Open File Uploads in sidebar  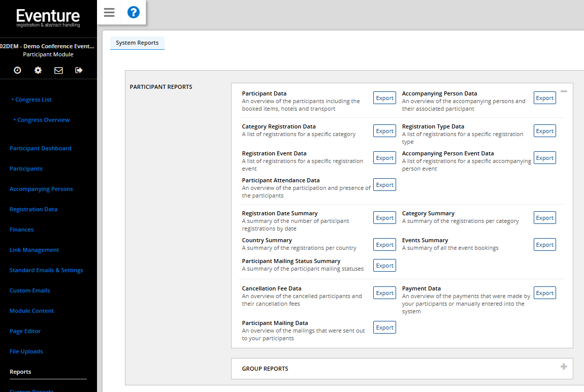pos(26,351)
